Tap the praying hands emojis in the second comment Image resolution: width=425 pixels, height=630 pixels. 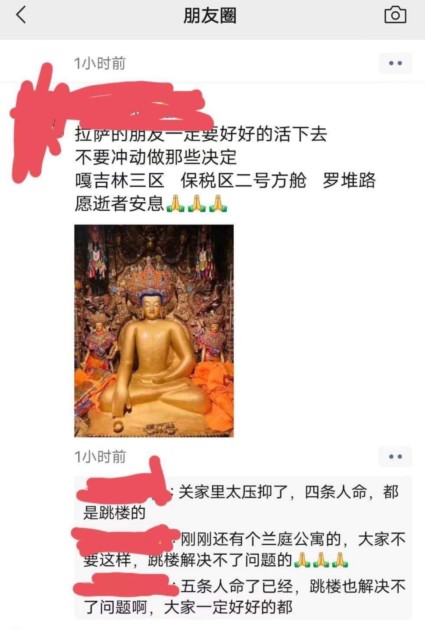click(321, 560)
